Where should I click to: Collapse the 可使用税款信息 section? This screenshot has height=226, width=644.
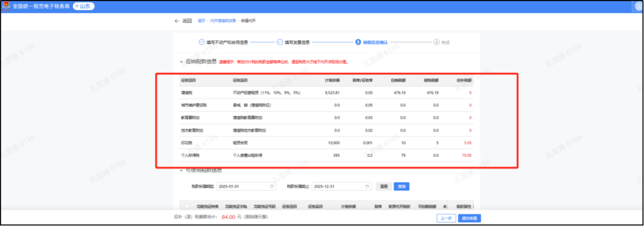click(182, 170)
